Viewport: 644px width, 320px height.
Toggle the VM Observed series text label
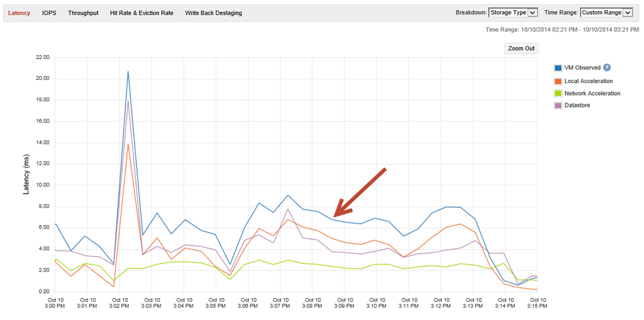(582, 68)
